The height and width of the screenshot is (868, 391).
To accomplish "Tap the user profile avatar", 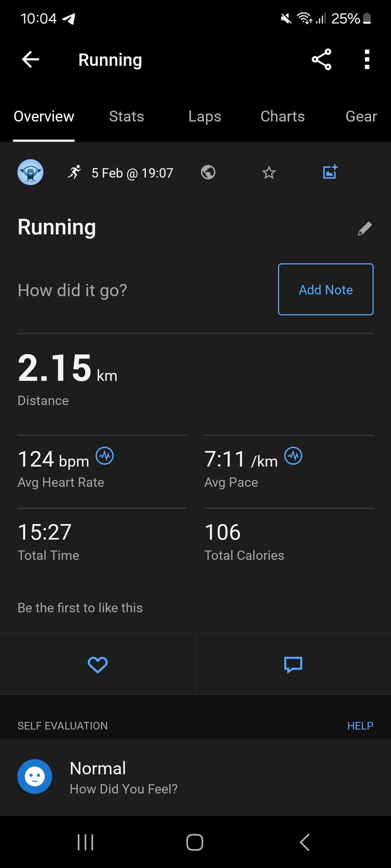I will pos(30,172).
